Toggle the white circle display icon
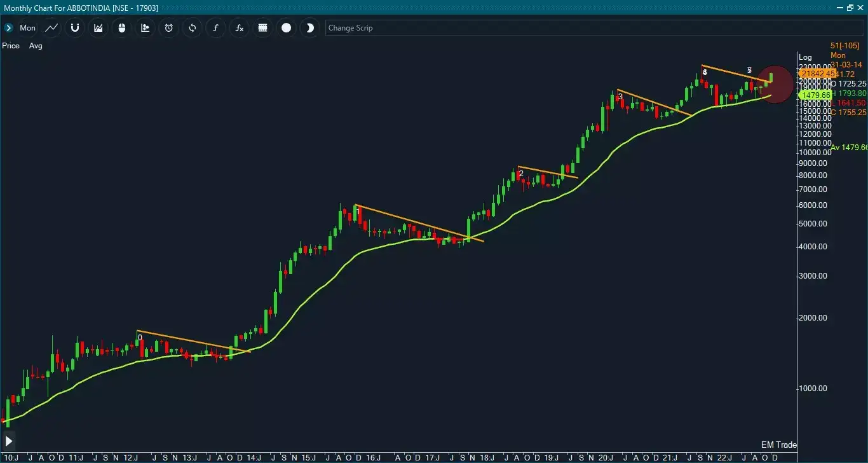 click(286, 28)
